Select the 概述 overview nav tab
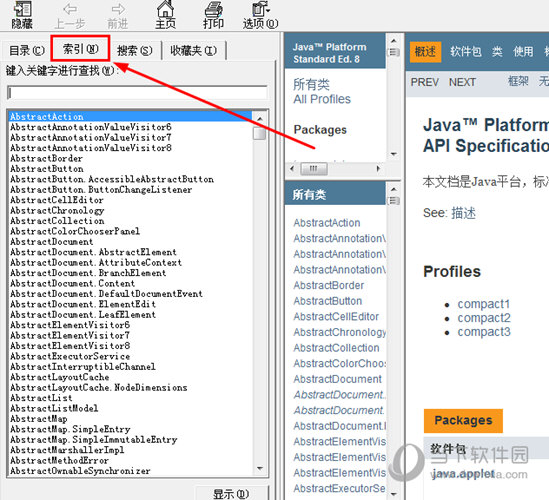The image size is (549, 500). click(425, 52)
